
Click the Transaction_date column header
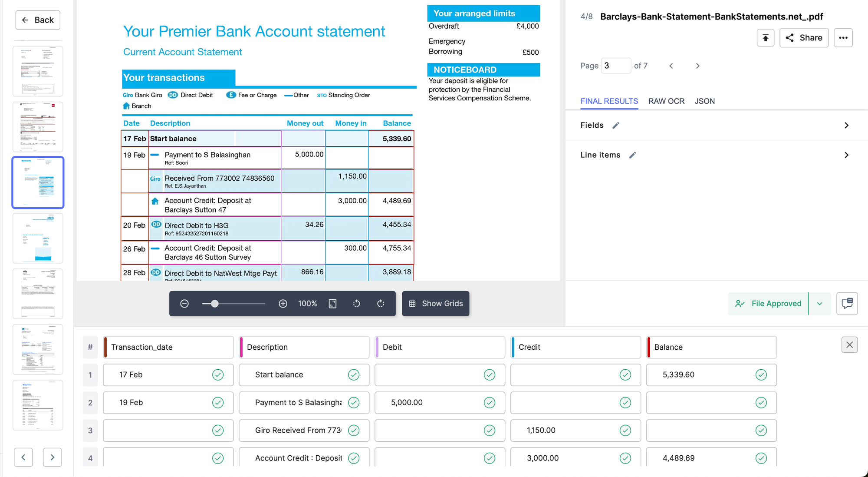click(168, 347)
